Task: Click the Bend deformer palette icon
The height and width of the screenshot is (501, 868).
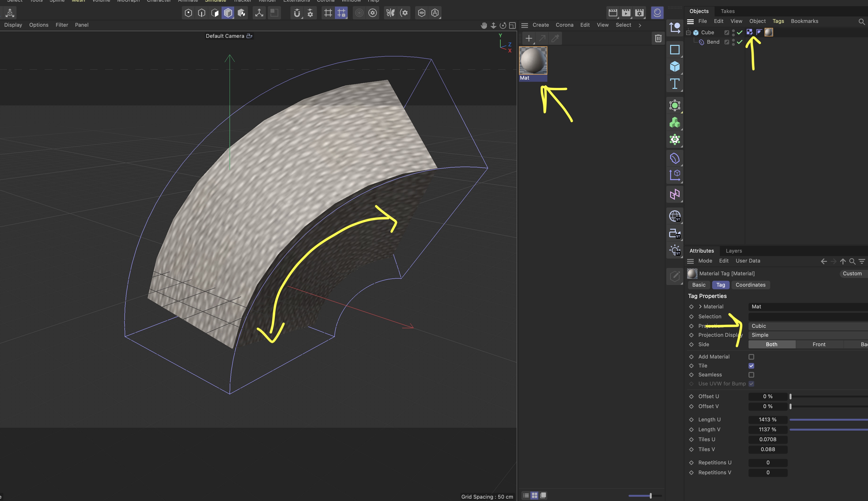Action: (x=674, y=158)
